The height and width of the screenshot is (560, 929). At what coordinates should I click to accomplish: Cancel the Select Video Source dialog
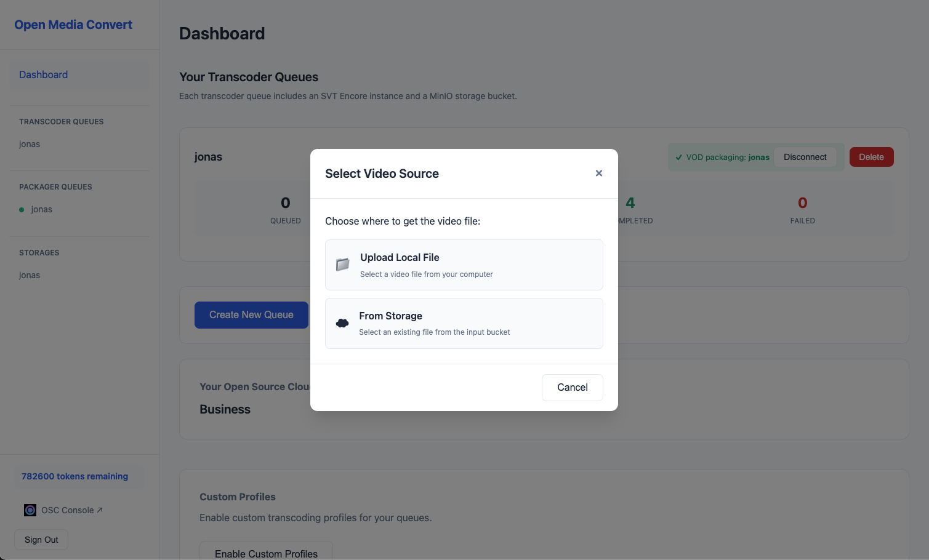pos(572,387)
